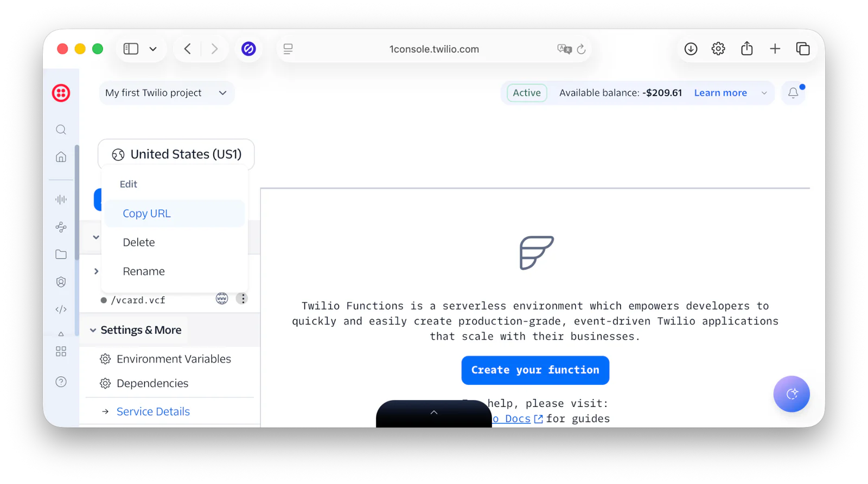Open the Service Details link
Viewport: 868px width, 484px height.
(x=153, y=411)
